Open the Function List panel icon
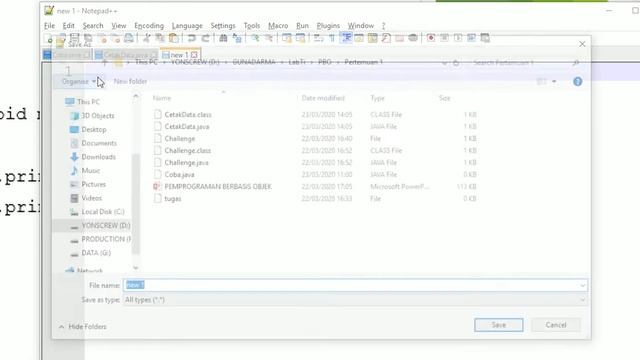This screenshot has height=360, width=640. click(386, 38)
